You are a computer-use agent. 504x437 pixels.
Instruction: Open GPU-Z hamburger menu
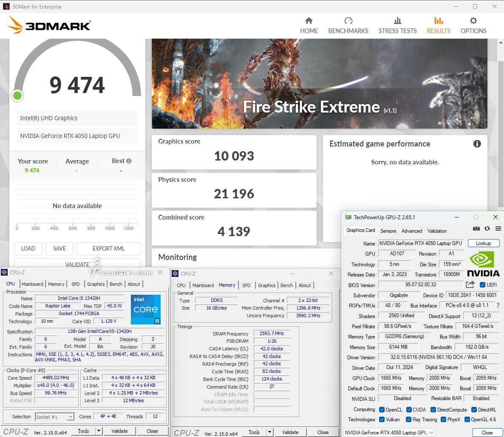pos(498,228)
